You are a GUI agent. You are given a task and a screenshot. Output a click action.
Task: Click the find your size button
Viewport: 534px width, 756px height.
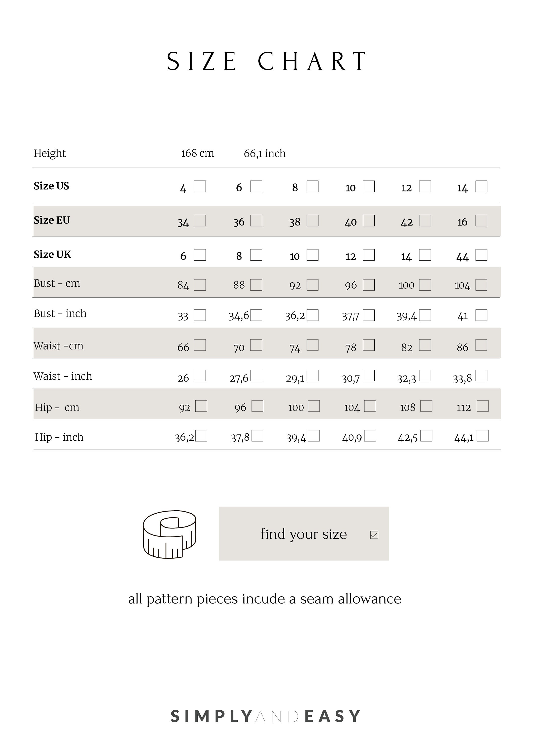(304, 533)
